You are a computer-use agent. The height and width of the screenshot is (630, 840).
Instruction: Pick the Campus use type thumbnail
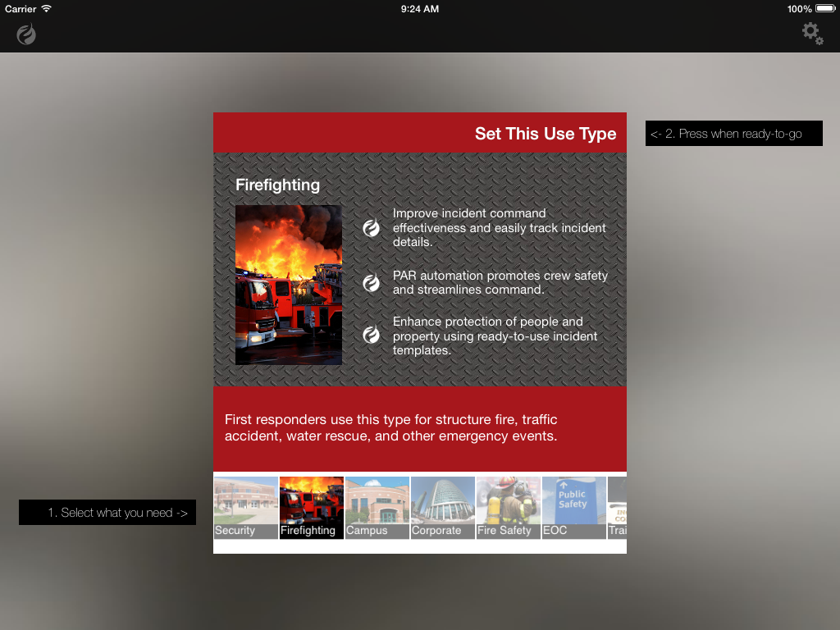click(x=377, y=507)
